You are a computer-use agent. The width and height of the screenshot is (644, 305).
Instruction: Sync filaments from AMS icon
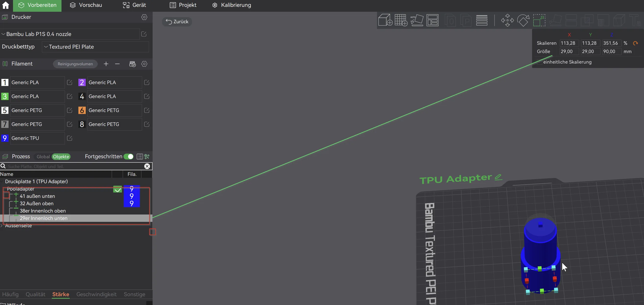click(133, 64)
